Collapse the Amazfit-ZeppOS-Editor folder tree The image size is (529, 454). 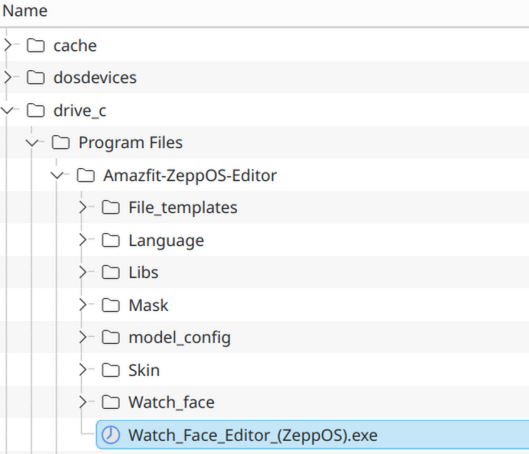click(x=57, y=175)
